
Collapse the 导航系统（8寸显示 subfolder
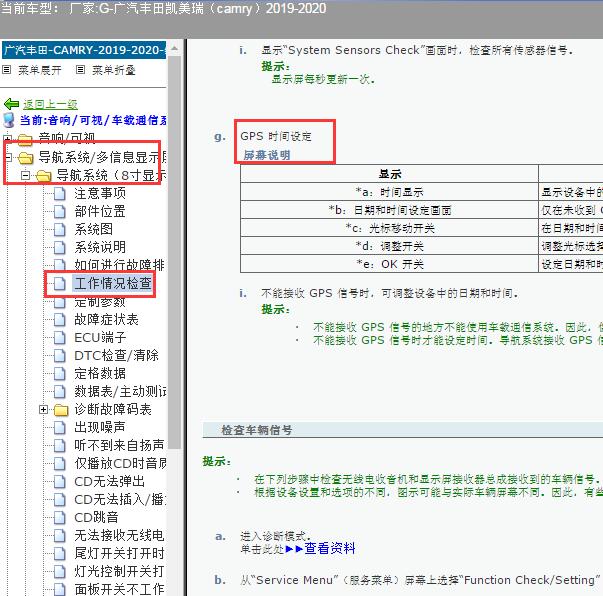coord(25,175)
